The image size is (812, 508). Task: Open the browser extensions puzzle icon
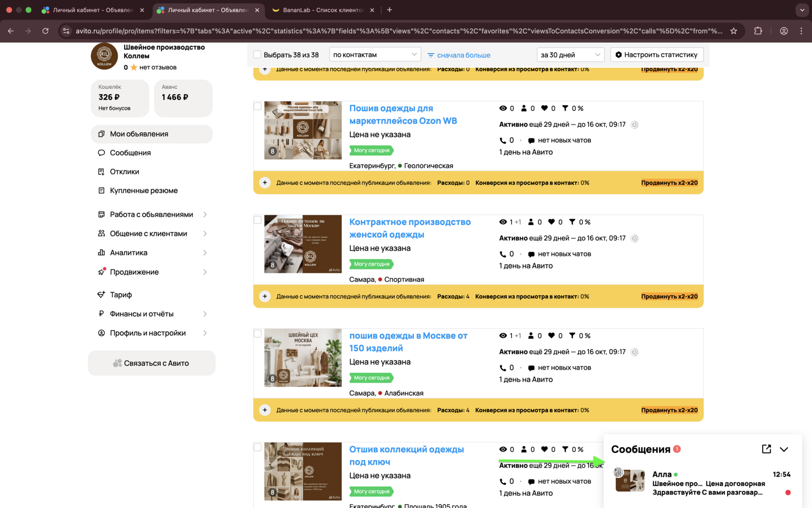[758, 31]
